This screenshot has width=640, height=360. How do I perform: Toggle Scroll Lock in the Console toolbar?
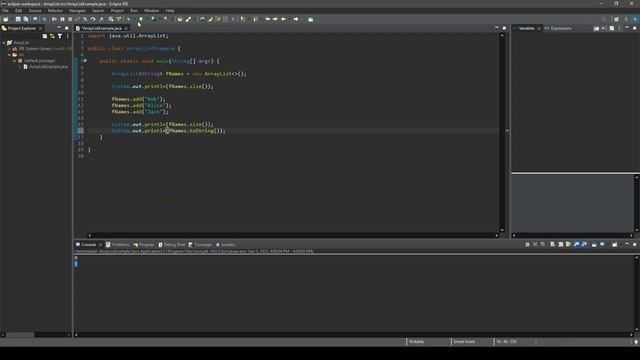[561, 244]
